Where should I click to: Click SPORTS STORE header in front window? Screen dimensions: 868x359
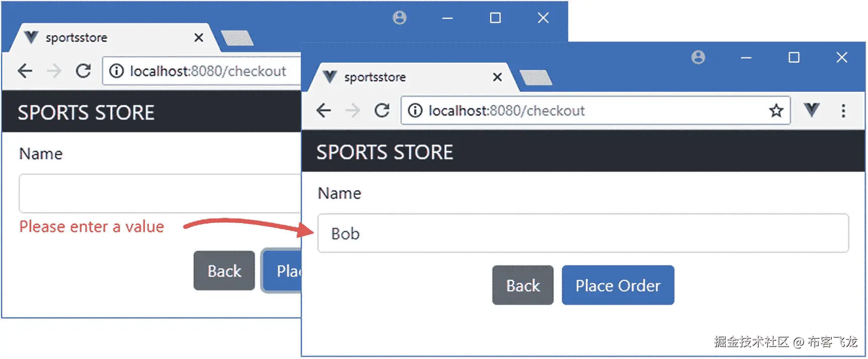pos(384,152)
